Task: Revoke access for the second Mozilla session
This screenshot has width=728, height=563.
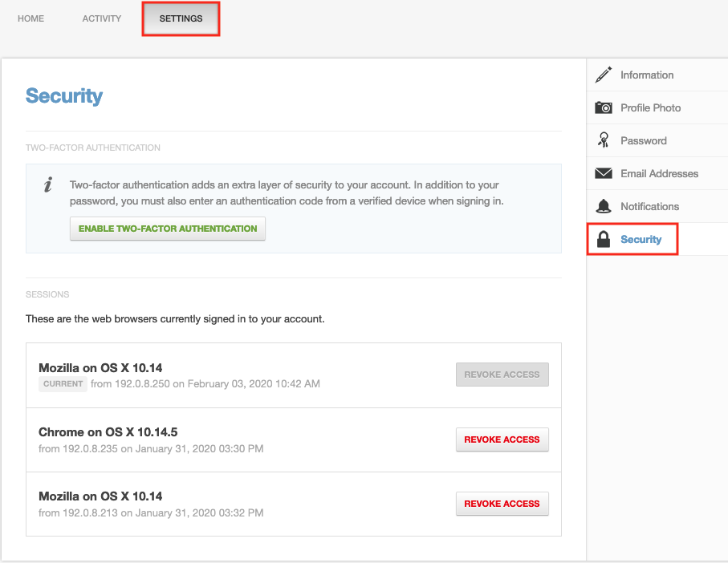Action: pos(502,504)
